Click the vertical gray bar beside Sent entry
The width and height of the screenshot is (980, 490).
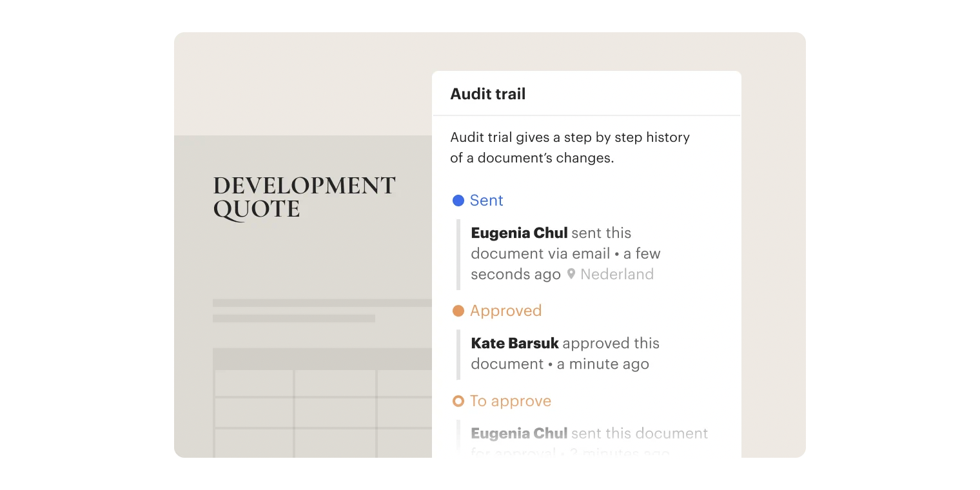coord(458,254)
